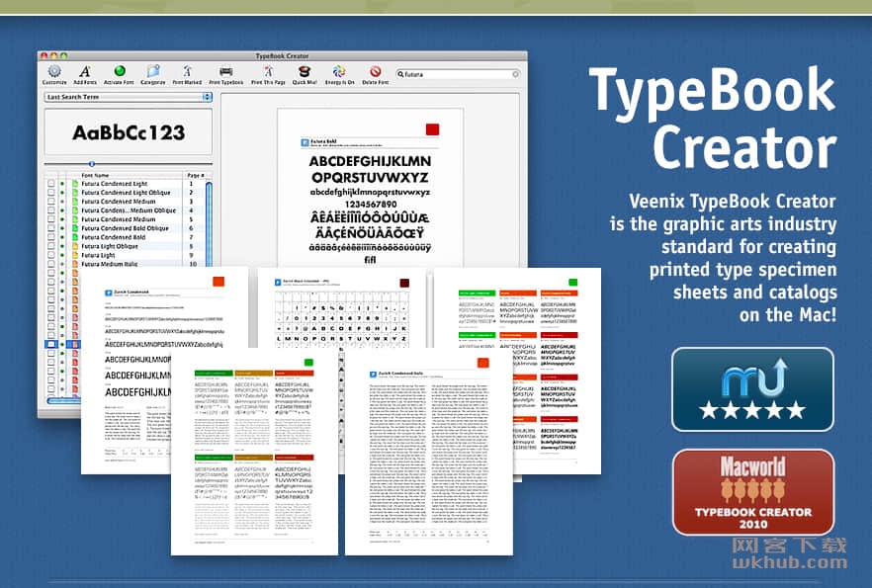
Task: Toggle the grey activation dot for Futura Medium Italic
Action: point(63,264)
